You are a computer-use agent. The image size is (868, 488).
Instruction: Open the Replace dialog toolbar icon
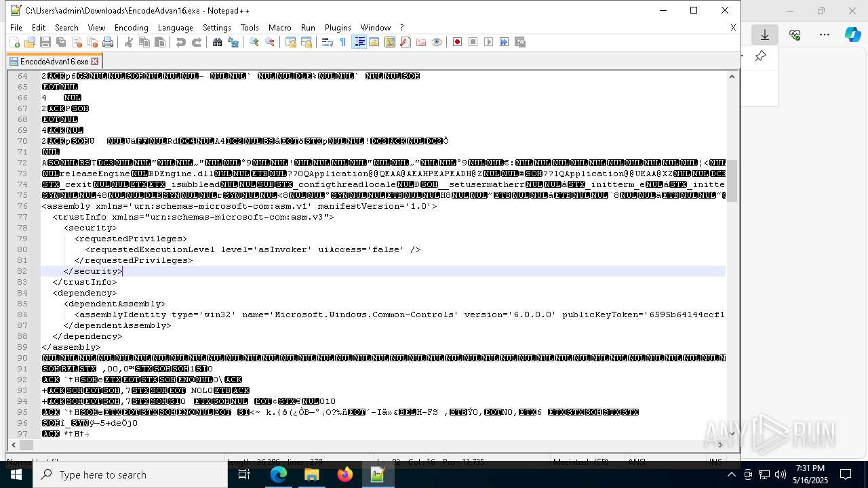[233, 42]
